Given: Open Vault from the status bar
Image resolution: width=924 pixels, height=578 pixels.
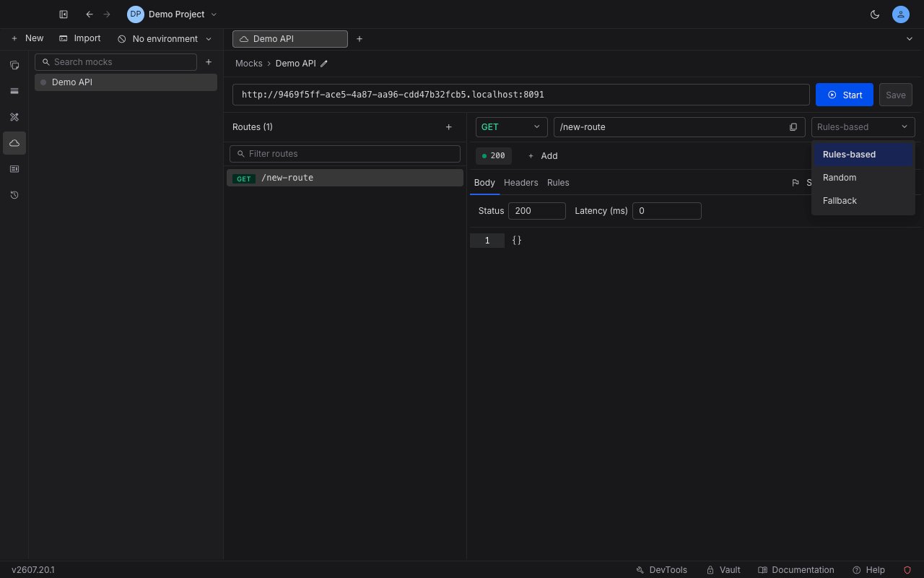Looking at the screenshot, I should 723,570.
